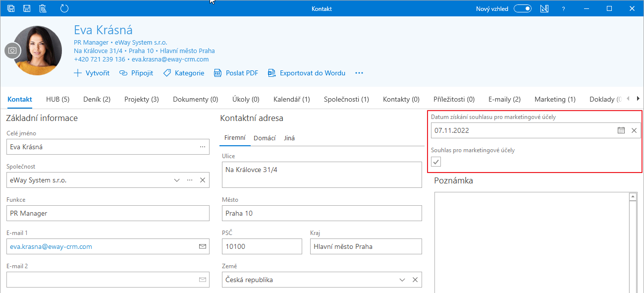The height and width of the screenshot is (293, 644).
Task: Click the Delete trash icon
Action: (43, 8)
